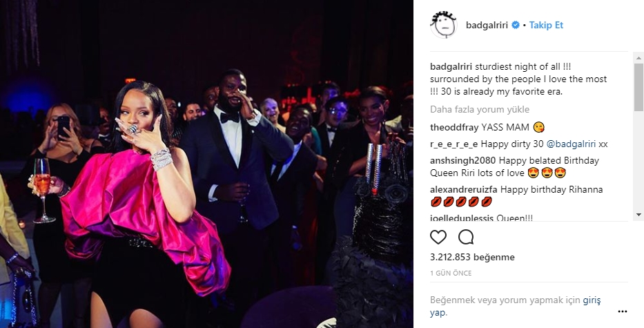This screenshot has width=644, height=328.
Task: Open commenter theoddfray's profile
Action: tap(454, 128)
